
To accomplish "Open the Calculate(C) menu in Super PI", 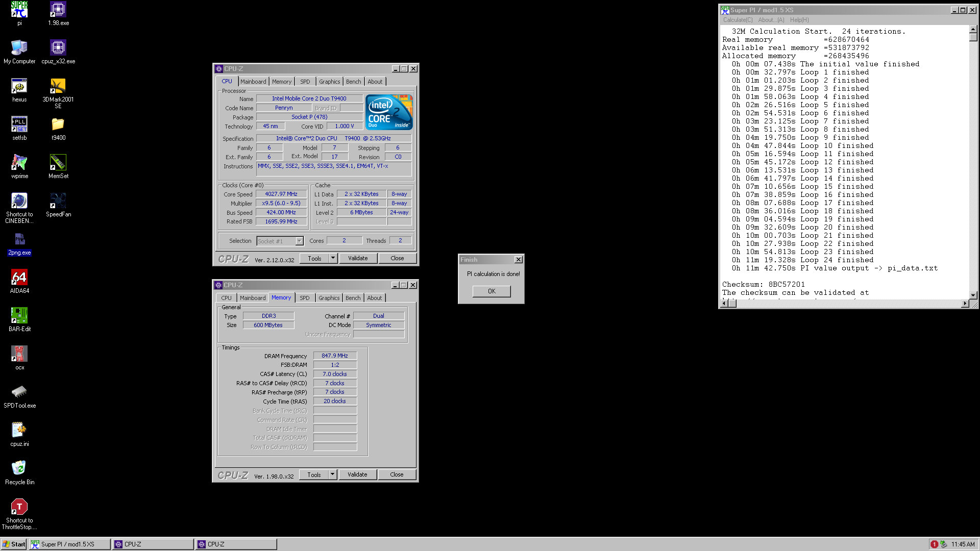I will coord(738,20).
